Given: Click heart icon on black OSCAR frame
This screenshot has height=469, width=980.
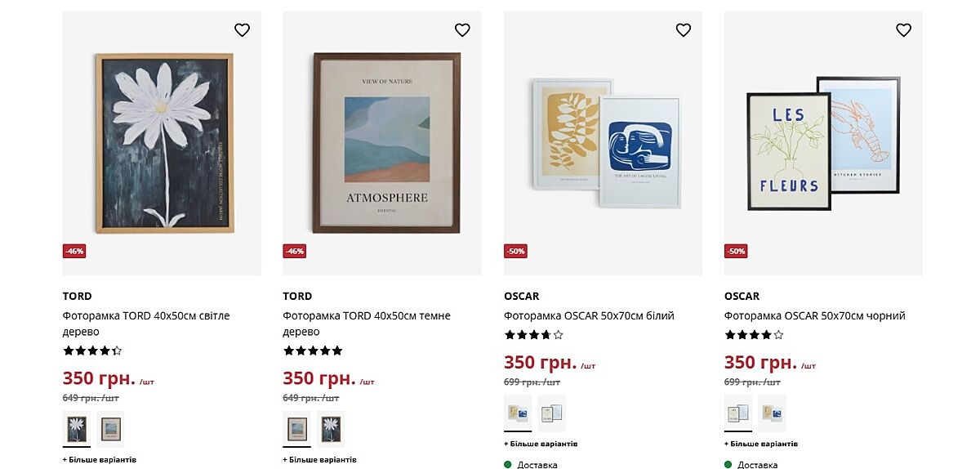Looking at the screenshot, I should click(x=903, y=30).
